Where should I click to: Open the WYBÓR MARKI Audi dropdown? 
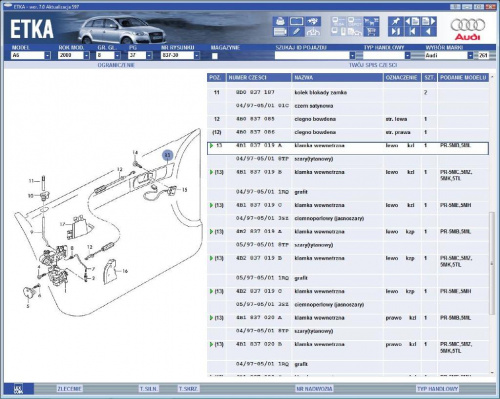[470, 55]
